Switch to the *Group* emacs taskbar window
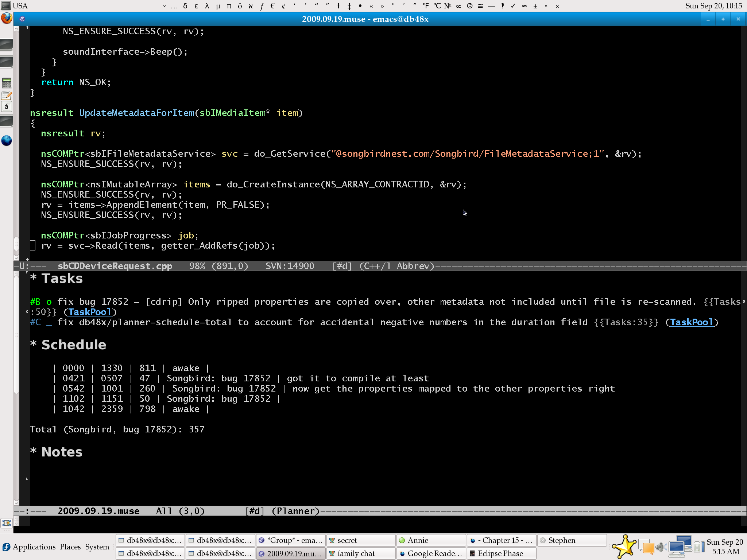The width and height of the screenshot is (747, 560). click(x=290, y=540)
